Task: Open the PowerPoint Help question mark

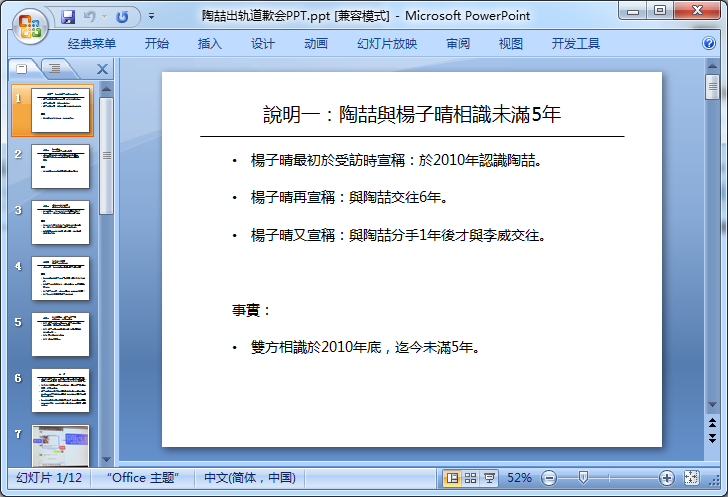Action: tap(708, 43)
